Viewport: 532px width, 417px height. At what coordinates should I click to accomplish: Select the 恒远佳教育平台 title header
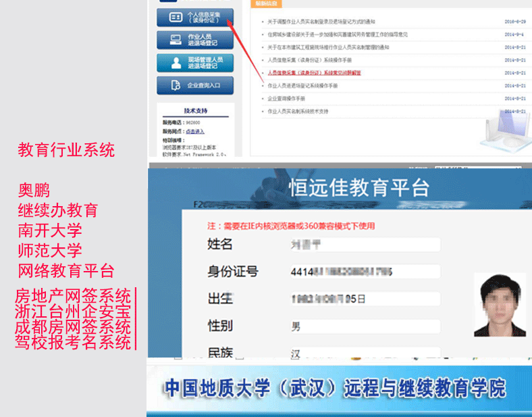[x=359, y=188]
